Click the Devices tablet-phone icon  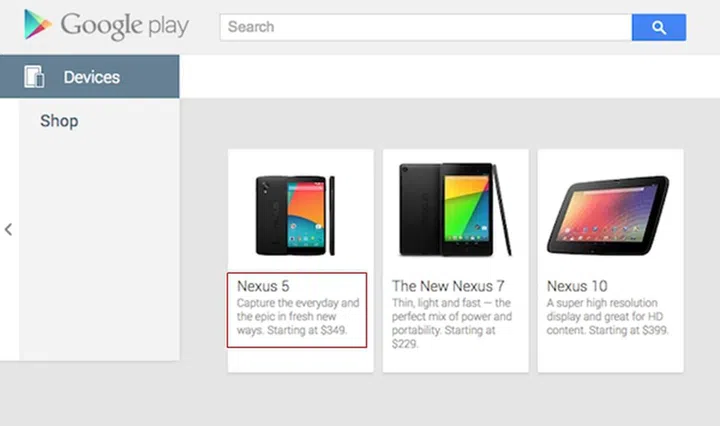coord(34,77)
